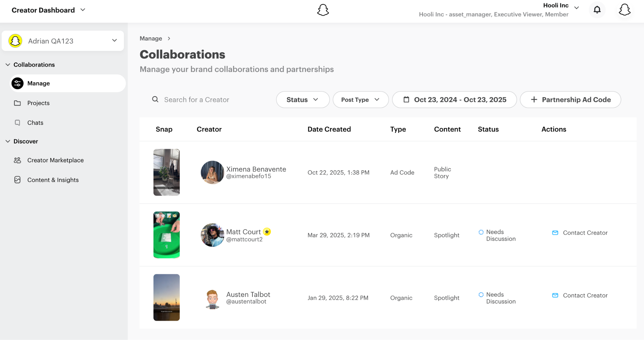Click the Austen Talbot creator name
The image size is (644, 340).
coord(248,294)
